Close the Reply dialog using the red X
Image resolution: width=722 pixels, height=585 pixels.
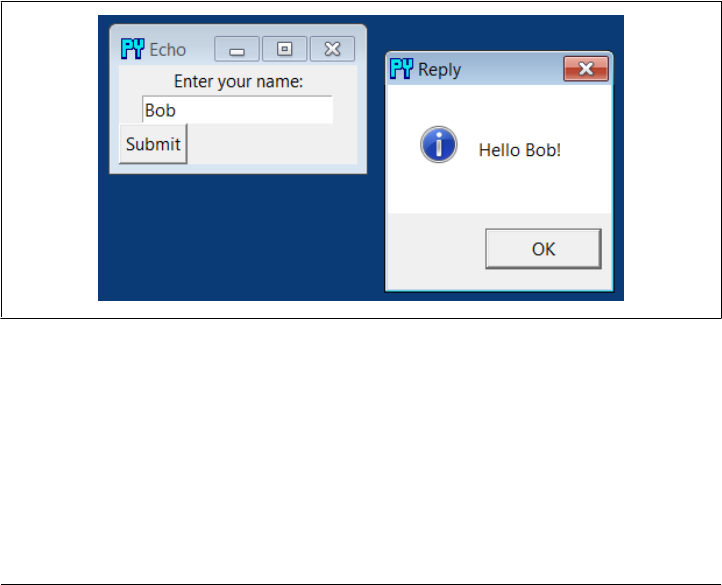pos(586,69)
